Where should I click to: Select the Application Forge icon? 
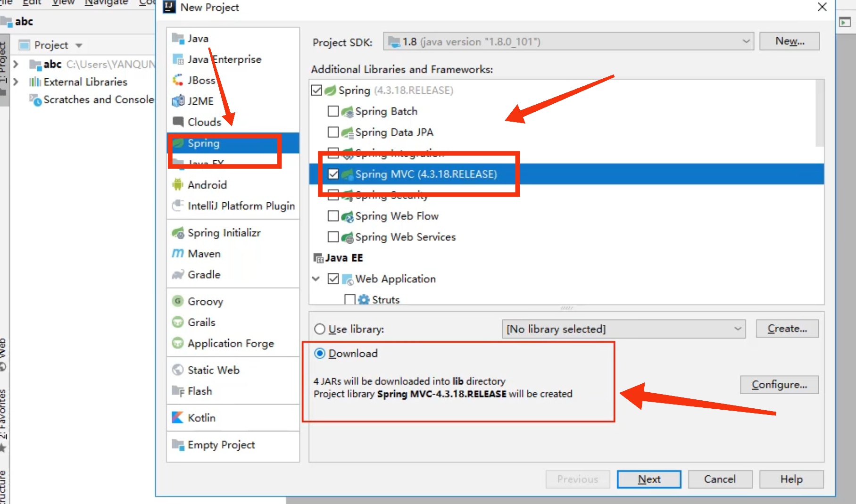point(178,343)
